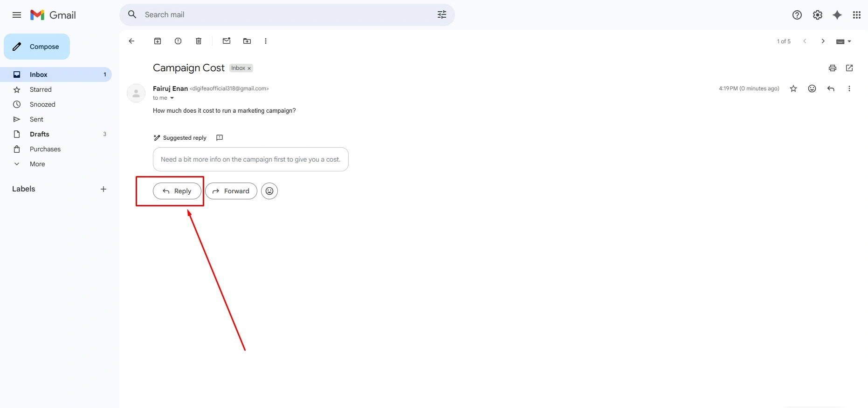
Task: Give feedback on the suggested reply
Action: 220,137
